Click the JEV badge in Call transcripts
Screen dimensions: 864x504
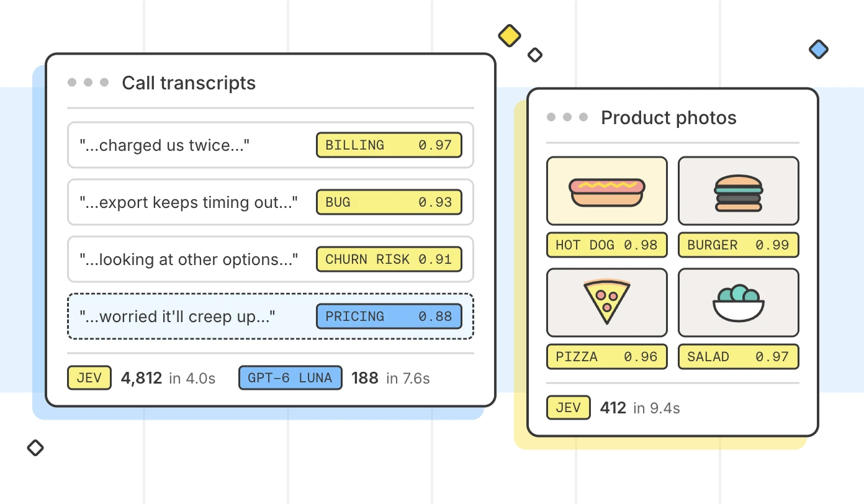pyautogui.click(x=89, y=377)
